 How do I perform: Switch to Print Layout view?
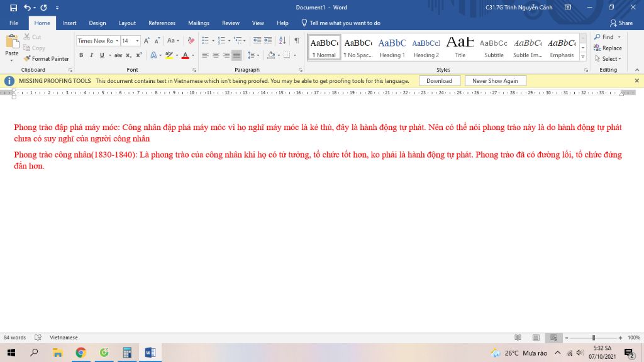(536, 337)
